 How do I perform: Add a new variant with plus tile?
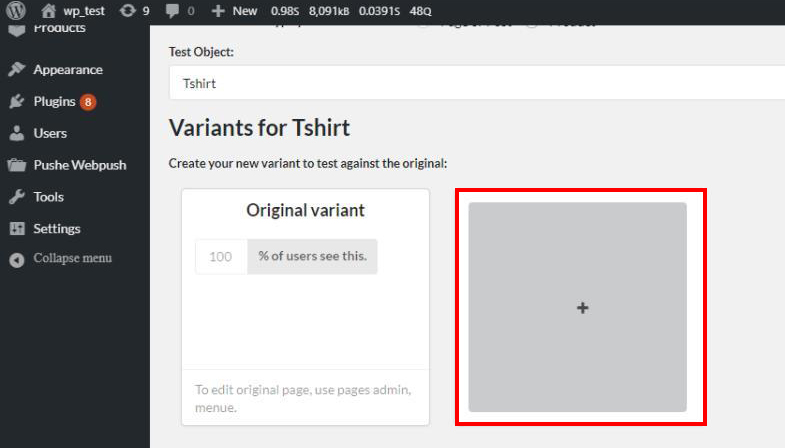click(577, 307)
